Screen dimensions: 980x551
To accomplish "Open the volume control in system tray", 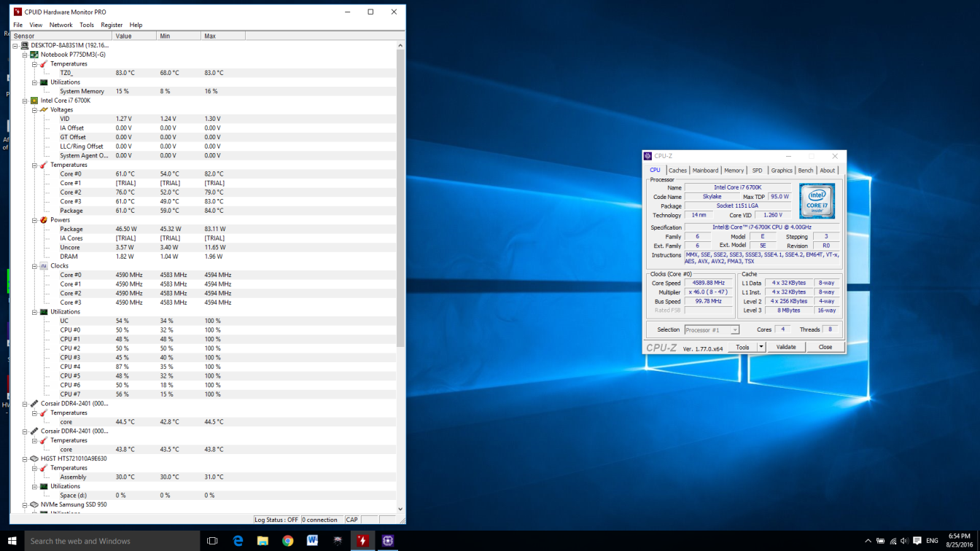I will [904, 541].
